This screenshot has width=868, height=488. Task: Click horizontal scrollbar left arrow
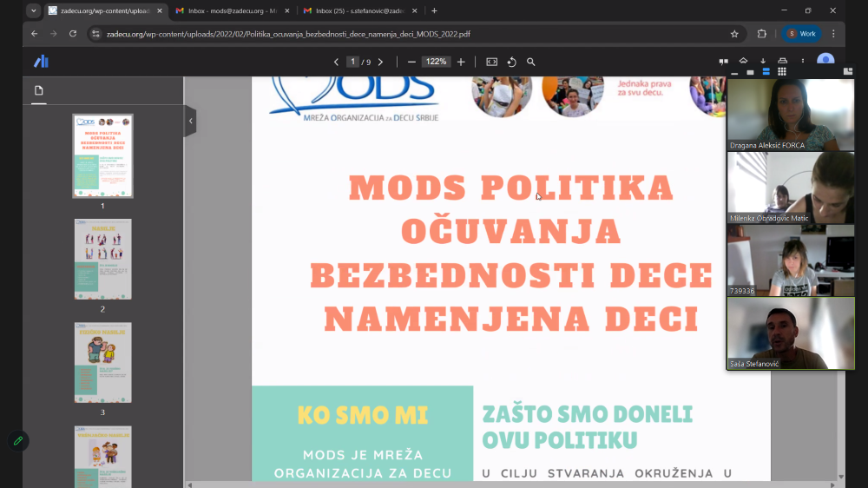click(190, 485)
